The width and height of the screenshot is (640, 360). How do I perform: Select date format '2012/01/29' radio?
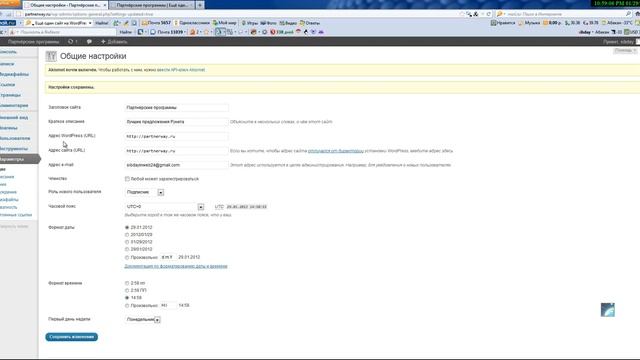[127, 235]
